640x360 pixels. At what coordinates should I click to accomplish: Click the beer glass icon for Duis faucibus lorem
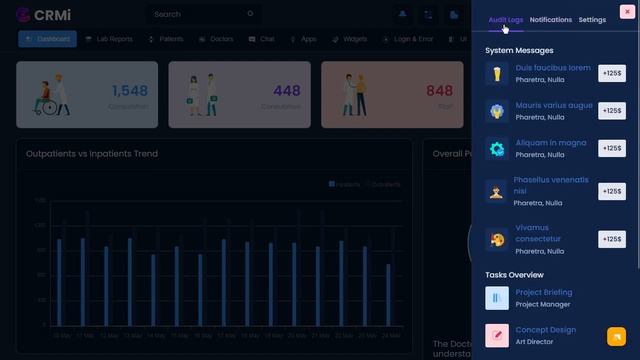coord(497,74)
